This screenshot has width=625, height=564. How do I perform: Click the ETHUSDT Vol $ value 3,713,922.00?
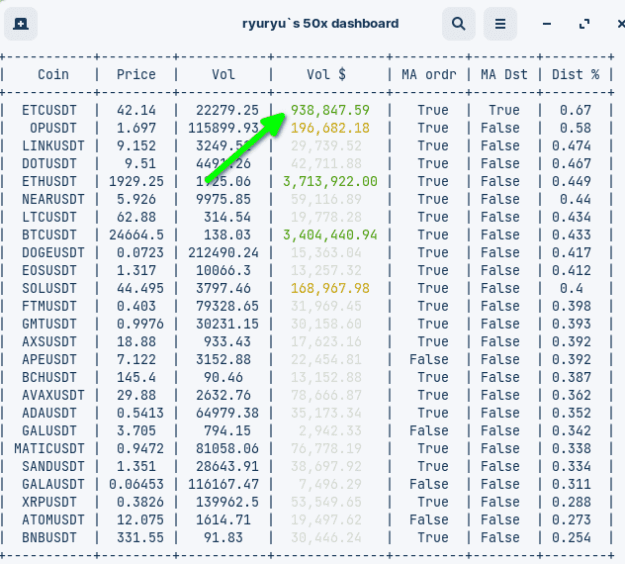[x=330, y=181]
